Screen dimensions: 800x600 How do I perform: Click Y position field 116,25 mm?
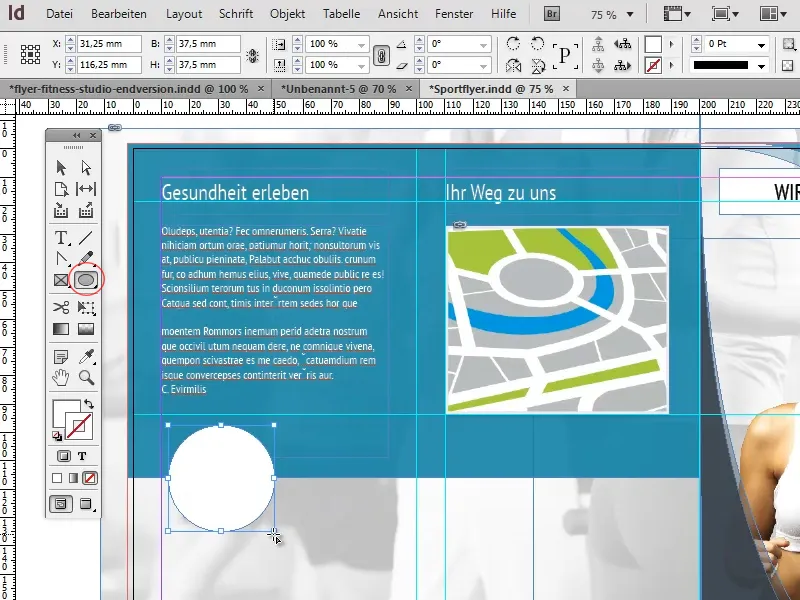click(x=109, y=65)
